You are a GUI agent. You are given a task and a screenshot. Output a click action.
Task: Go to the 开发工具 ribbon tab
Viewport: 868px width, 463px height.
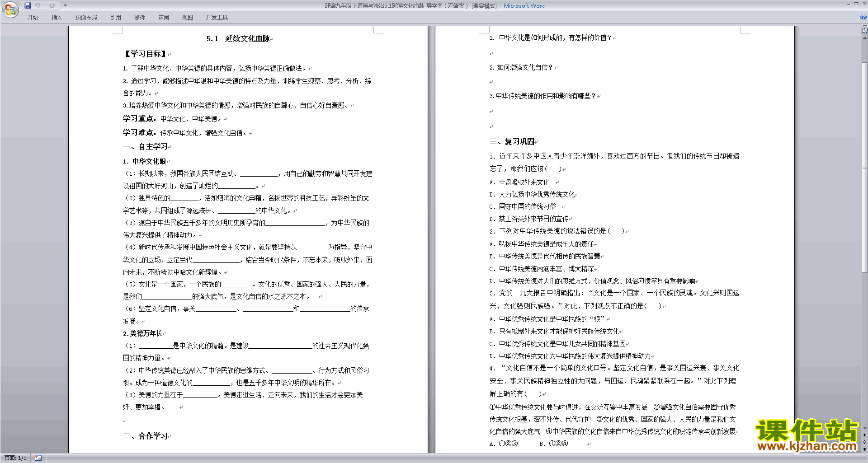point(217,18)
